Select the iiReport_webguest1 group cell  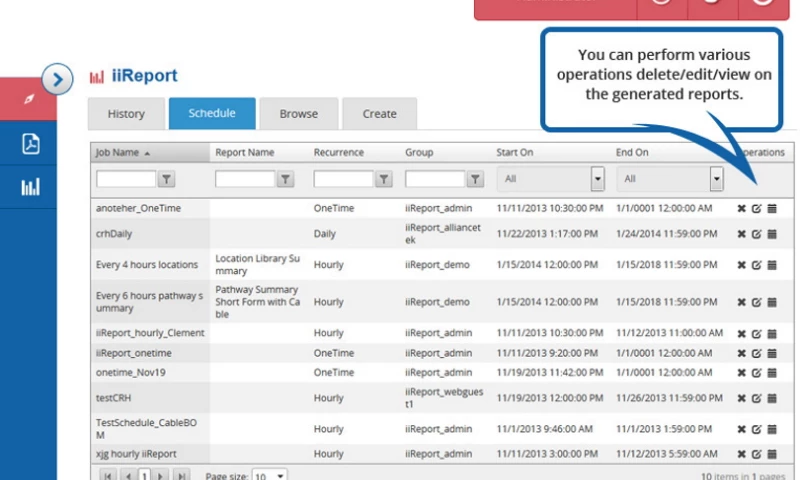pyautogui.click(x=444, y=398)
